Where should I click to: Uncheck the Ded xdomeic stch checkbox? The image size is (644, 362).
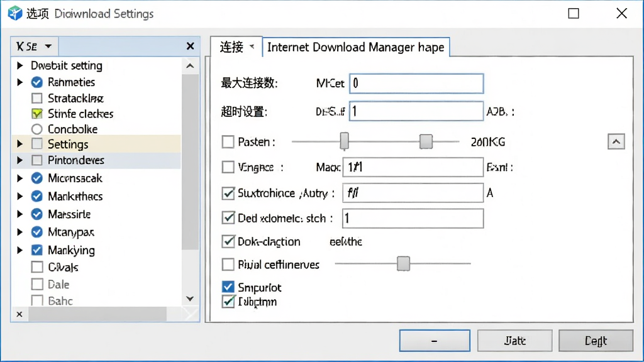click(228, 218)
